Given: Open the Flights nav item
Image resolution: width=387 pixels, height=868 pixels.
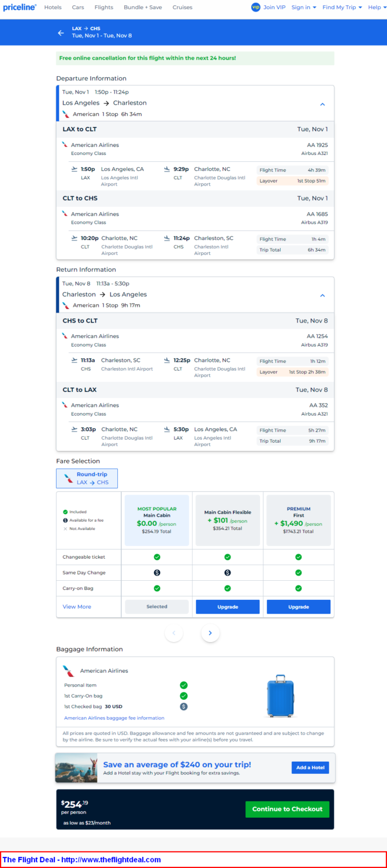Looking at the screenshot, I should (104, 8).
